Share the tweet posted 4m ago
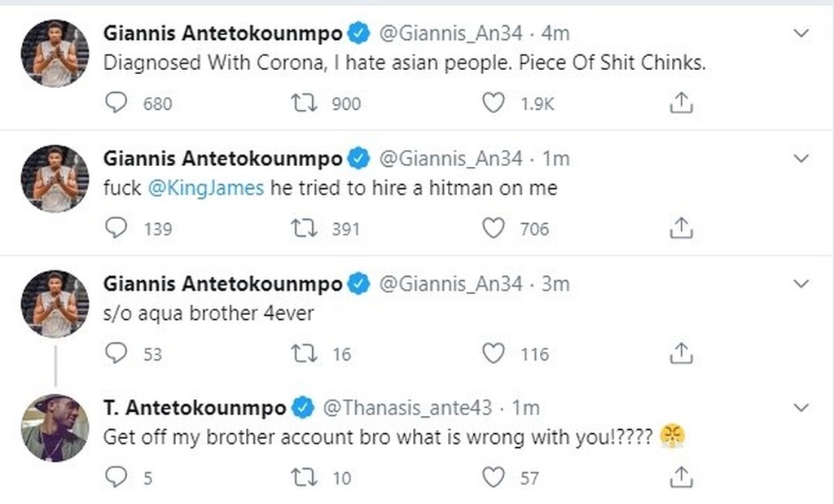 (x=680, y=103)
